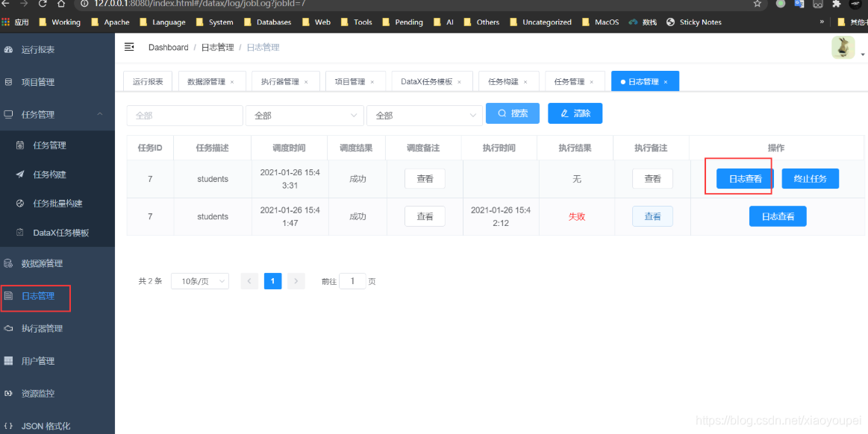The image size is (868, 434).
Task: Click the 执行时间 column header
Action: [x=499, y=148]
